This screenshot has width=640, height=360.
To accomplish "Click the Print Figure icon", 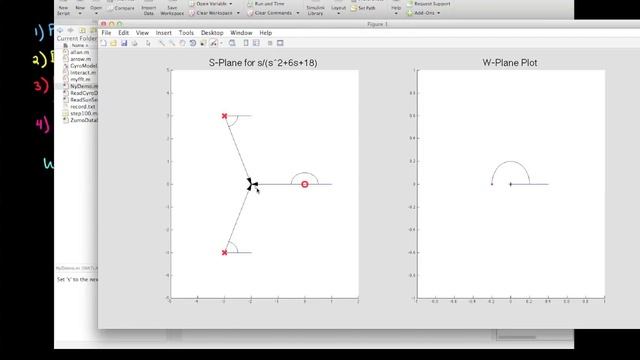I will point(134,43).
